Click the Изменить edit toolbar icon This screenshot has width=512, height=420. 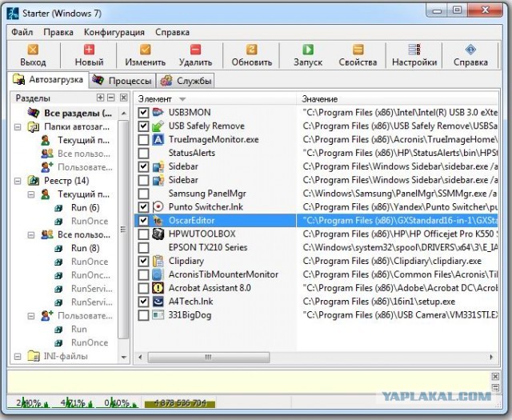click(145, 50)
